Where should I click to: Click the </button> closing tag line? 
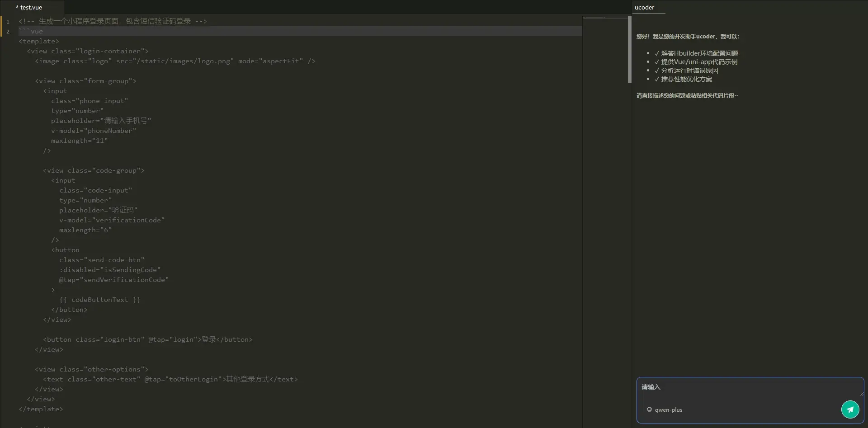[x=69, y=310]
